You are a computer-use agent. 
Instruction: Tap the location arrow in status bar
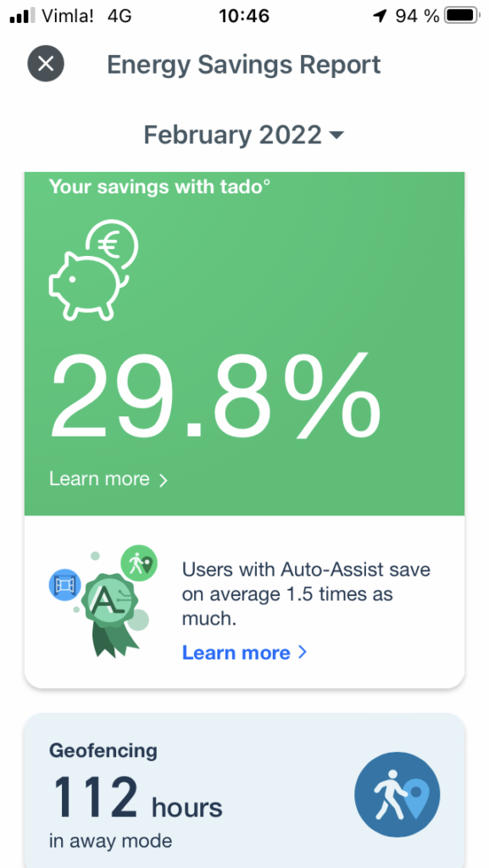tap(380, 17)
